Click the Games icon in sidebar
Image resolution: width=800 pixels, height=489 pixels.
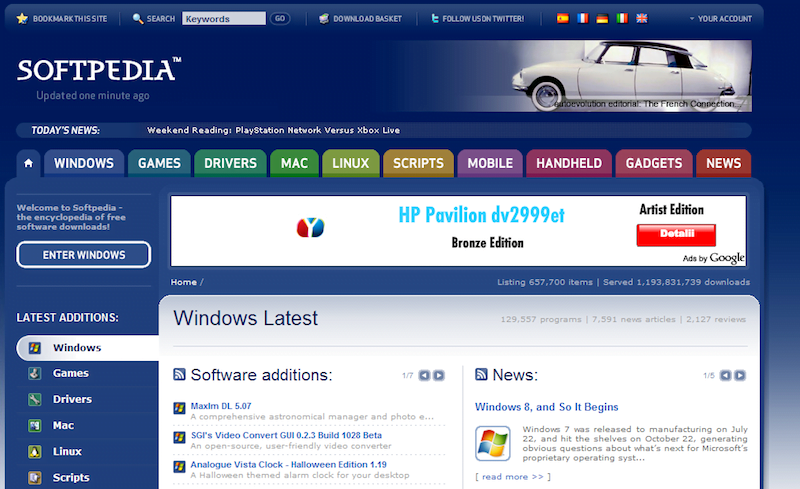coord(35,374)
